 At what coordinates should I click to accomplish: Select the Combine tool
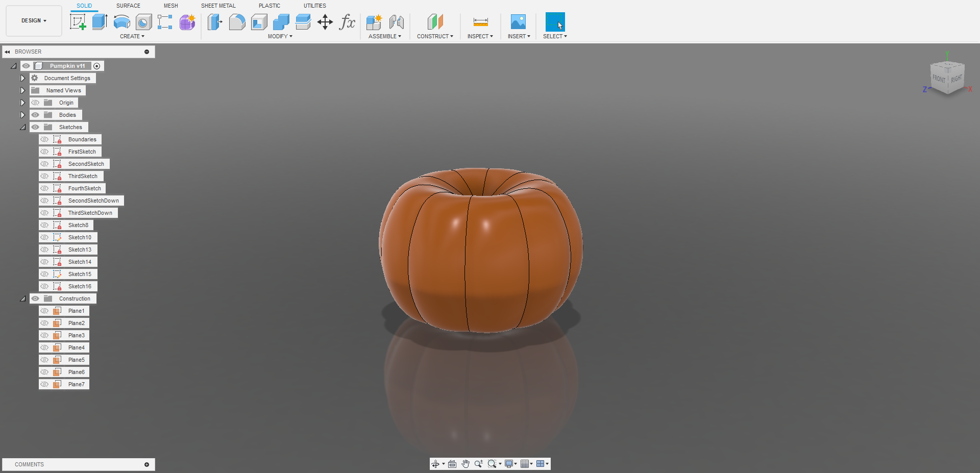[281, 22]
